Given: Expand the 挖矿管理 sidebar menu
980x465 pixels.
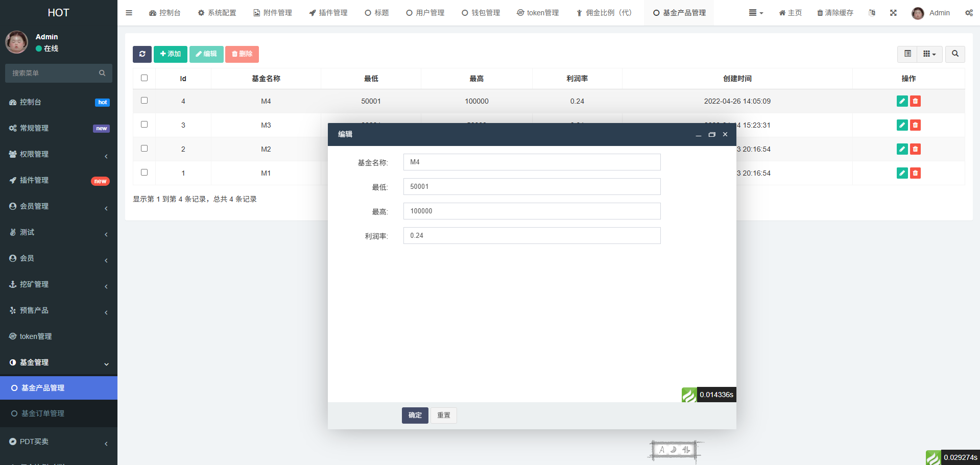Looking at the screenshot, I should (59, 284).
